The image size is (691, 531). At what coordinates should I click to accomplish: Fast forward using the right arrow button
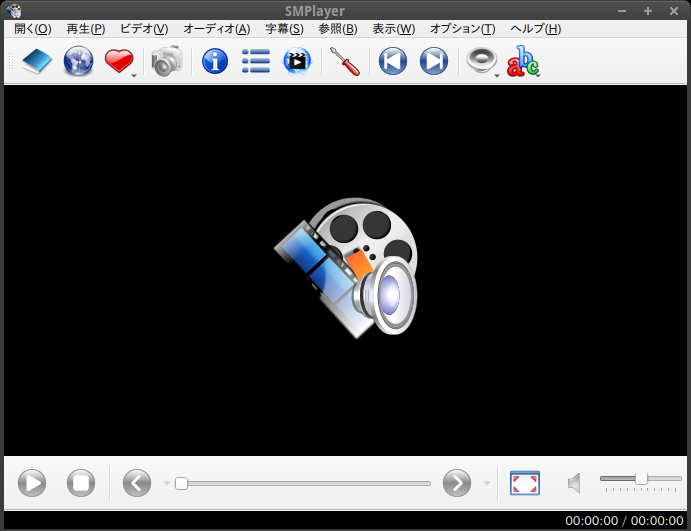tap(457, 483)
